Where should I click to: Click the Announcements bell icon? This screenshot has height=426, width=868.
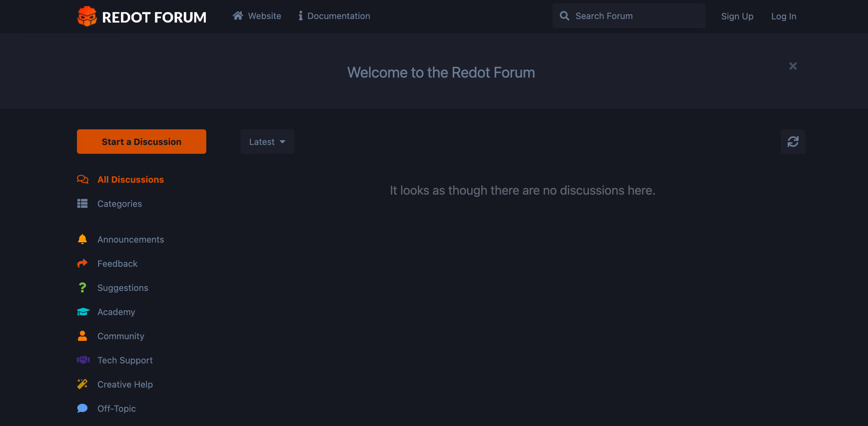coord(82,239)
